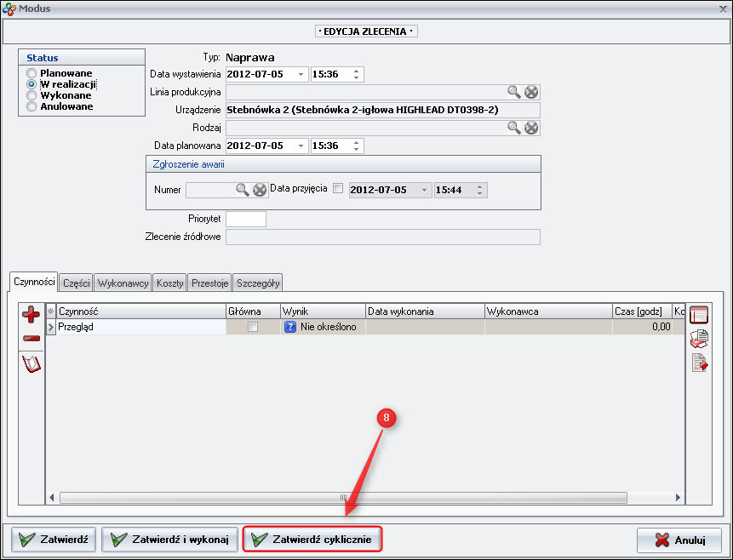This screenshot has width=733, height=560.
Task: Open the Data przyjęcia date dropdown
Action: [x=425, y=191]
